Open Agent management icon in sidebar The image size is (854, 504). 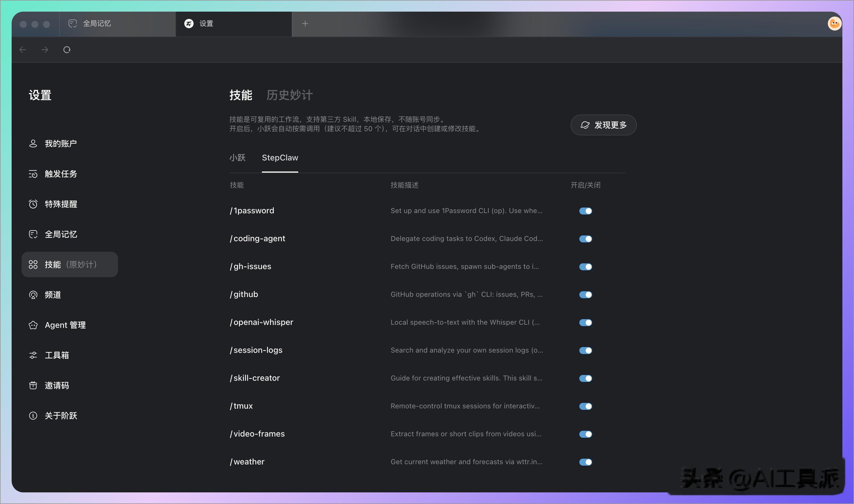33,325
